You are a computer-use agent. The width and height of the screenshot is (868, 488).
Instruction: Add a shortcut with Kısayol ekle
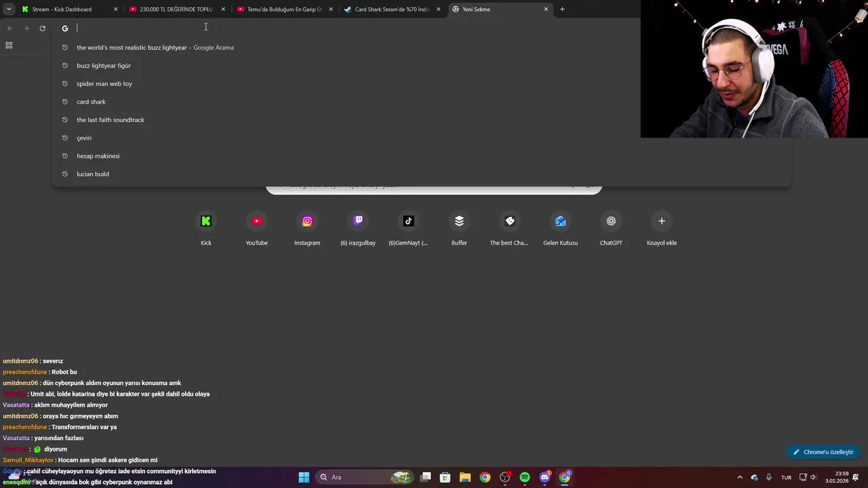point(662,229)
